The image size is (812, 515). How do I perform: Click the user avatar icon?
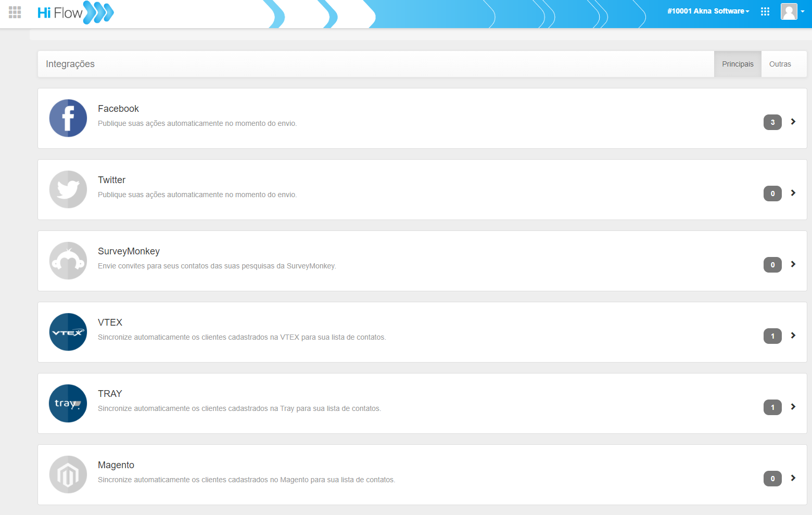[789, 11]
